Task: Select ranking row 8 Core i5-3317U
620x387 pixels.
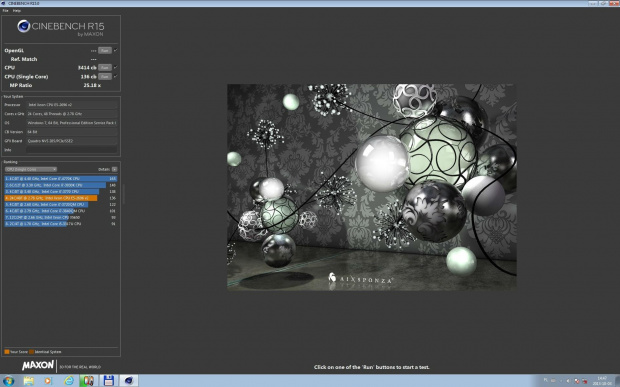Action: point(60,224)
